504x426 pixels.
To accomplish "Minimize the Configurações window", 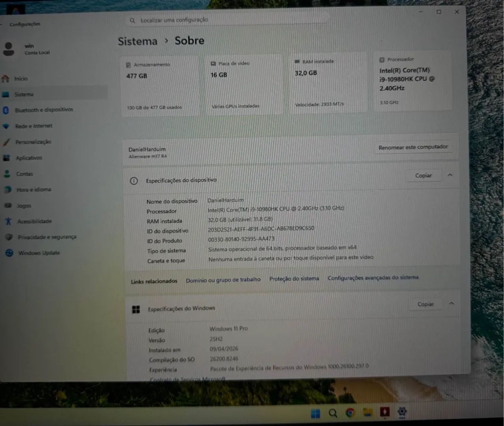I will click(x=421, y=12).
